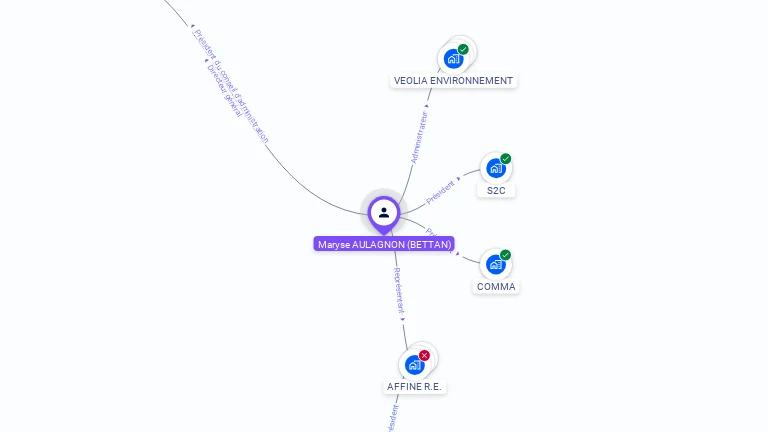Open the AFFINE R.E. name label
The width and height of the screenshot is (768, 432).
(414, 386)
